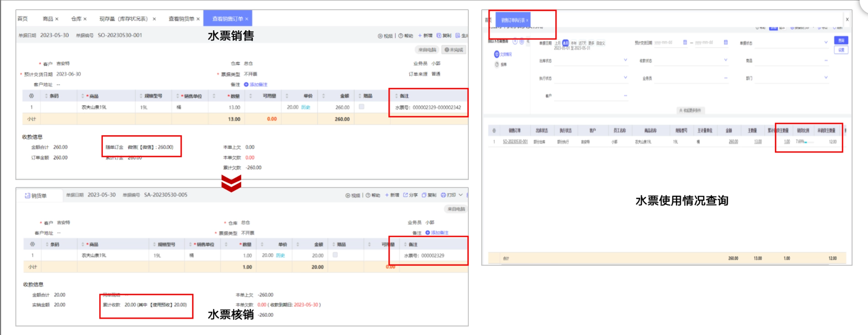Image resolution: width=868 pixels, height=335 pixels.
Task: Click the 打印 print icon
Action: click(x=443, y=195)
